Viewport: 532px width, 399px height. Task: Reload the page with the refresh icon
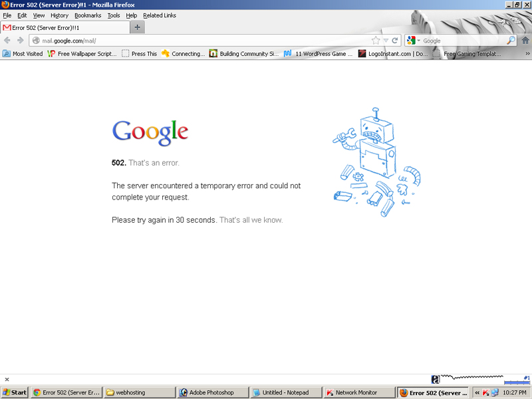(395, 41)
